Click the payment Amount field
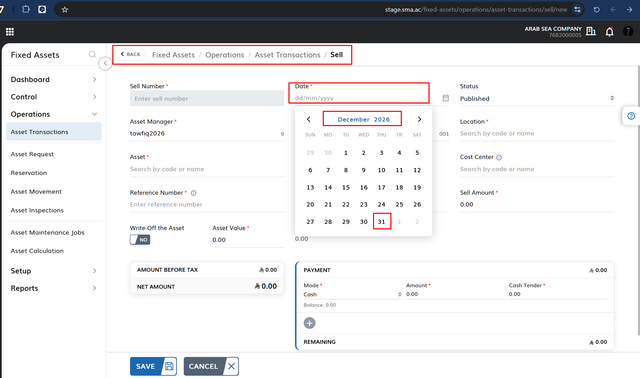Screen dimensions: 640x378 coord(455,294)
